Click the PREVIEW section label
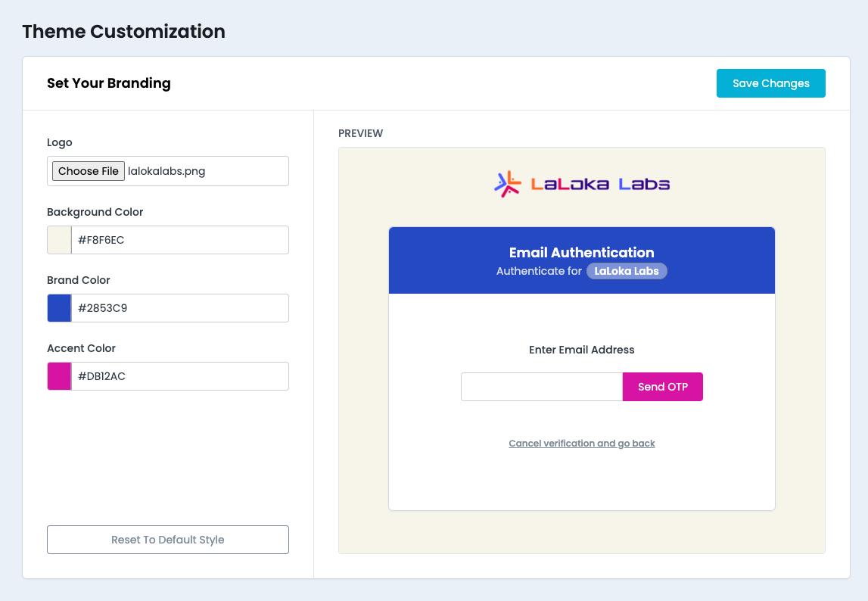868x601 pixels. click(361, 133)
